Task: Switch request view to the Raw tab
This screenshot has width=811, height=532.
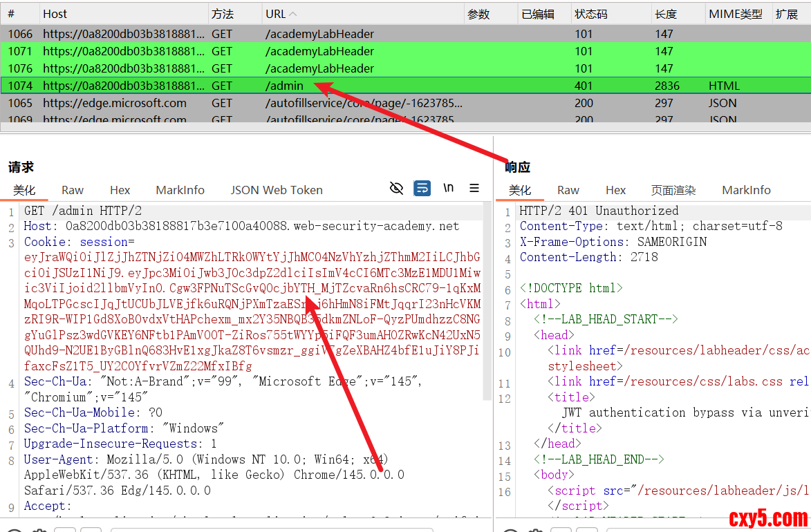Action: (x=73, y=190)
